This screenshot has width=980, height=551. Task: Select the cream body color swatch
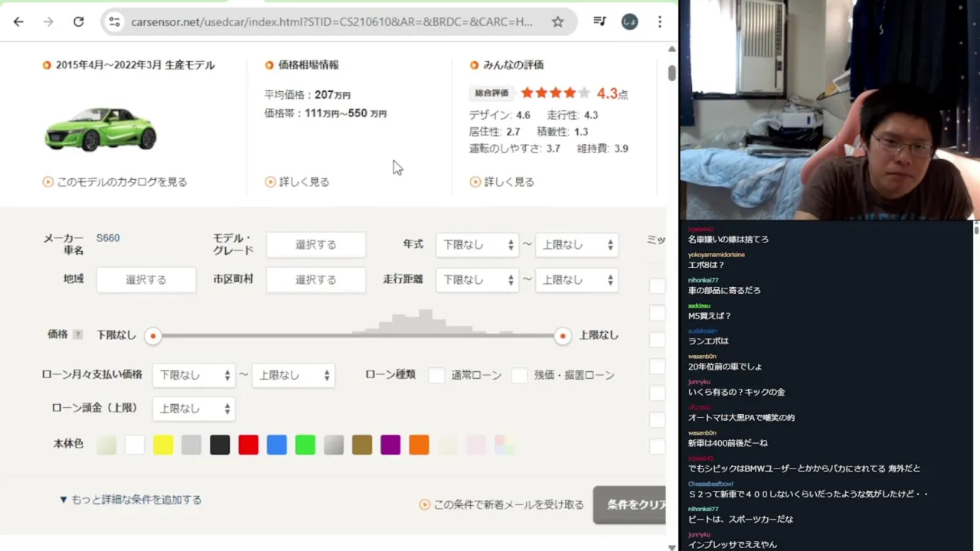447,445
